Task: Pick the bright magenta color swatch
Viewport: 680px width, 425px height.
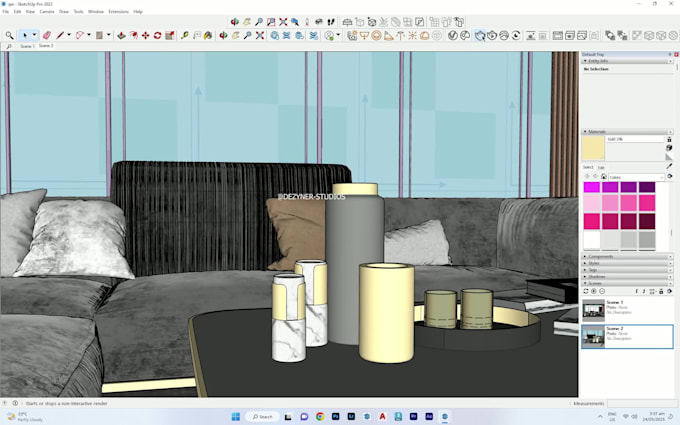Action: click(592, 187)
